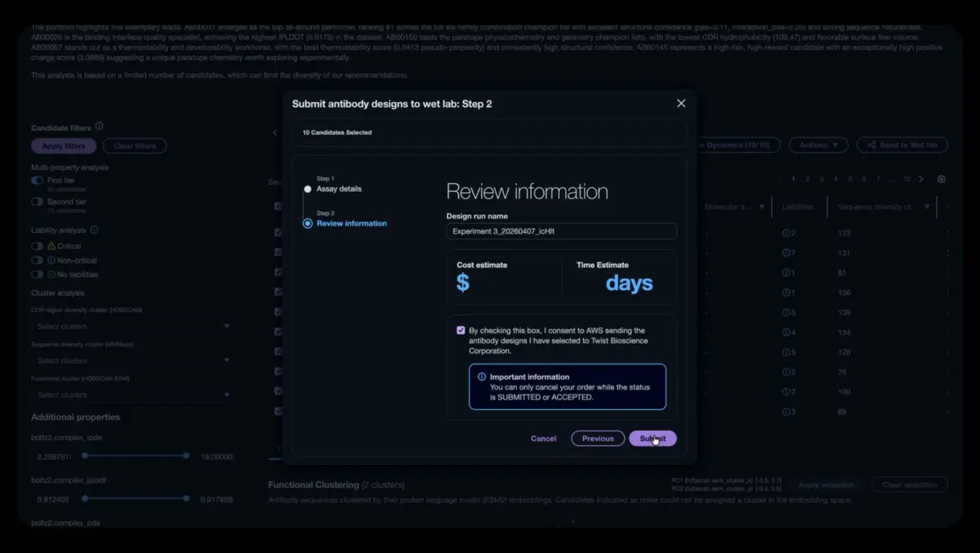Click liability info icon in row 139
Viewport: 980px width, 553px height.
[x=786, y=312]
